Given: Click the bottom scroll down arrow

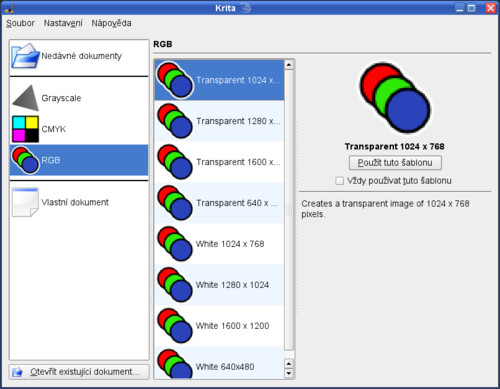Looking at the screenshot, I should [x=289, y=373].
